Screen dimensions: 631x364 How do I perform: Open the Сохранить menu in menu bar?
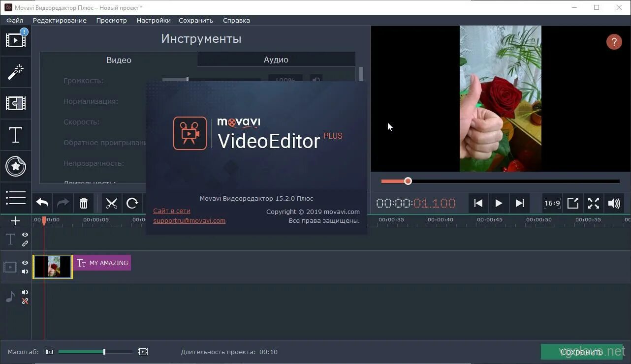click(x=196, y=20)
